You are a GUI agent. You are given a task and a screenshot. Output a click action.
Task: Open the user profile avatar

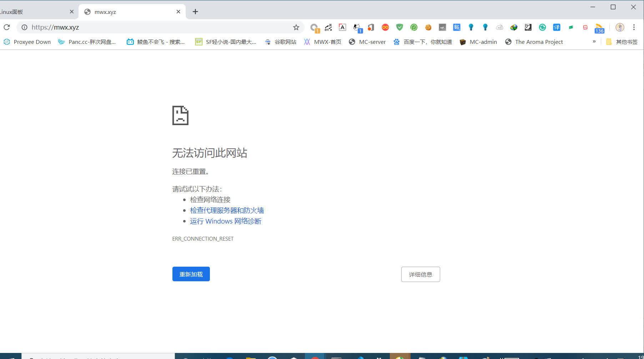coord(620,27)
